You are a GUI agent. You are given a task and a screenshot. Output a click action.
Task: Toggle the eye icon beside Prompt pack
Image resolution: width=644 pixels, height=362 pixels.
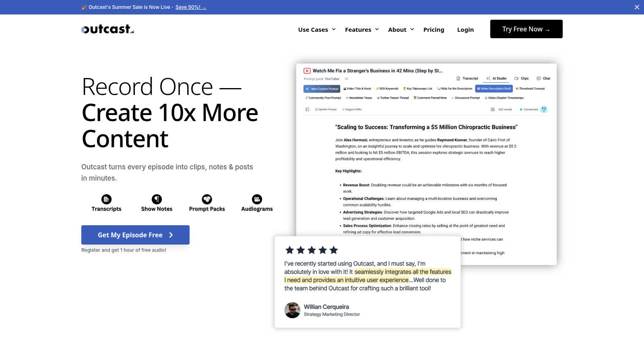click(347, 79)
